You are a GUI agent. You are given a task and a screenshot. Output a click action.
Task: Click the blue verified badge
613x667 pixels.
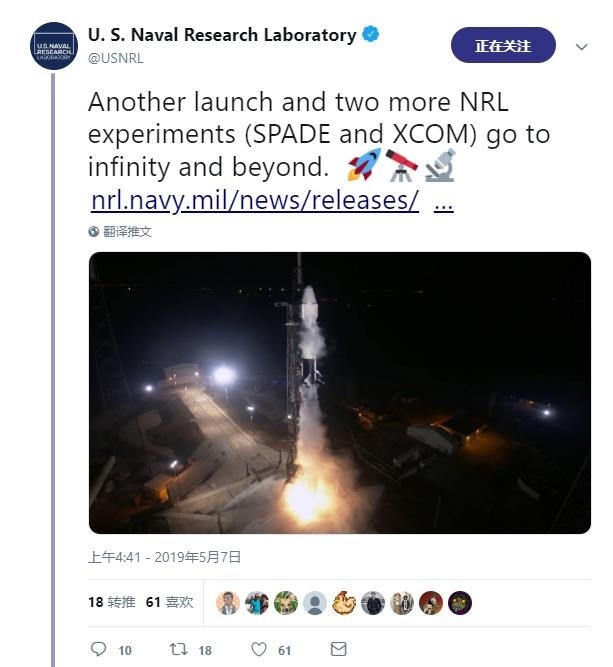[371, 35]
